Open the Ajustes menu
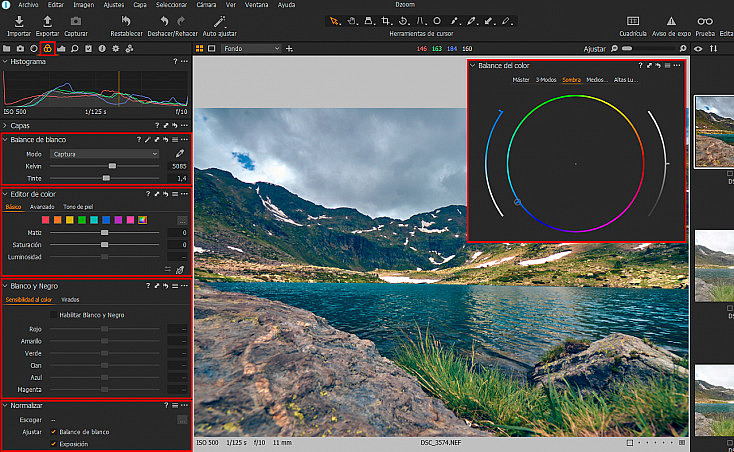 pos(113,5)
